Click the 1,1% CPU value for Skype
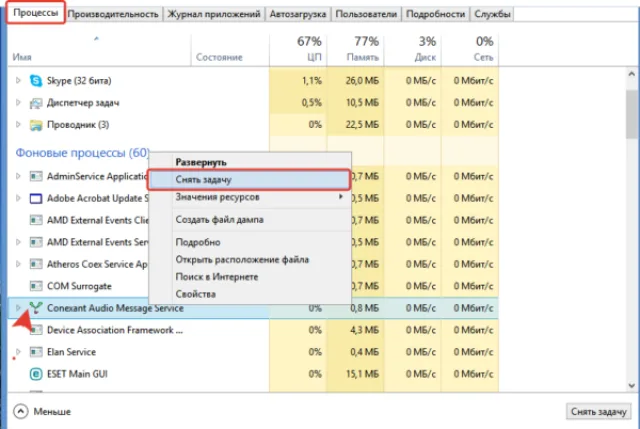 pyautogui.click(x=312, y=81)
